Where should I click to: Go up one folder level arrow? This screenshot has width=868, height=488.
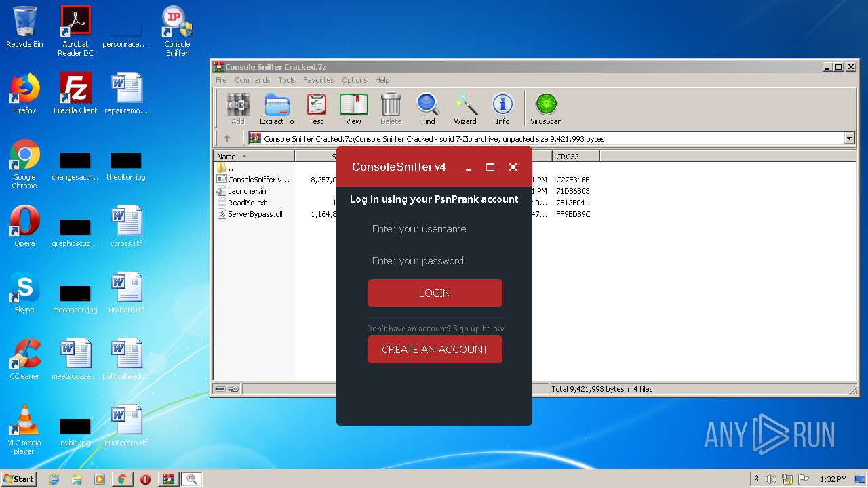tap(227, 138)
